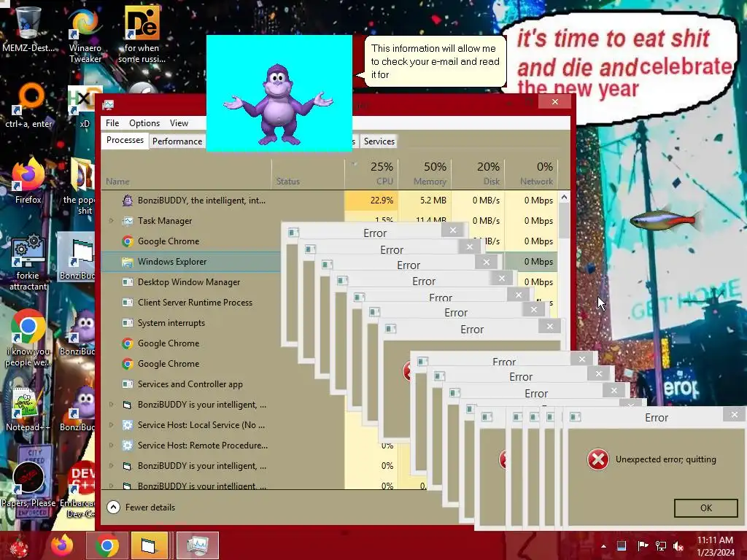Screen dimensions: 747x560
Task: Select the Services and Controller app row
Action: click(x=190, y=384)
